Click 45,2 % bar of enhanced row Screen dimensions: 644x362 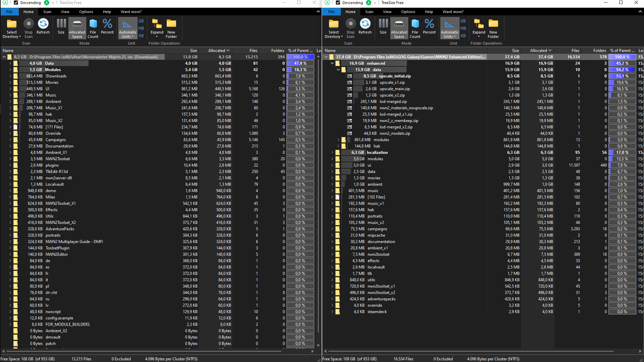tap(622, 63)
